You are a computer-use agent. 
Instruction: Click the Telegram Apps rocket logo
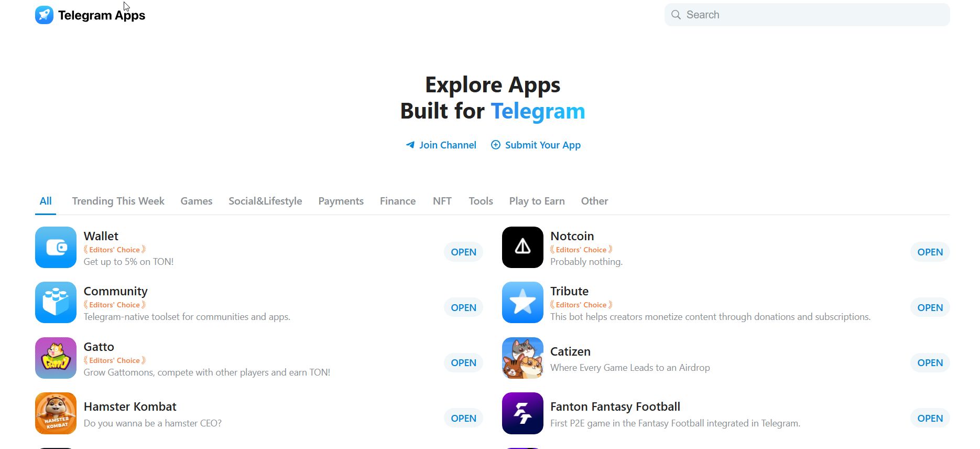pyautogui.click(x=44, y=15)
